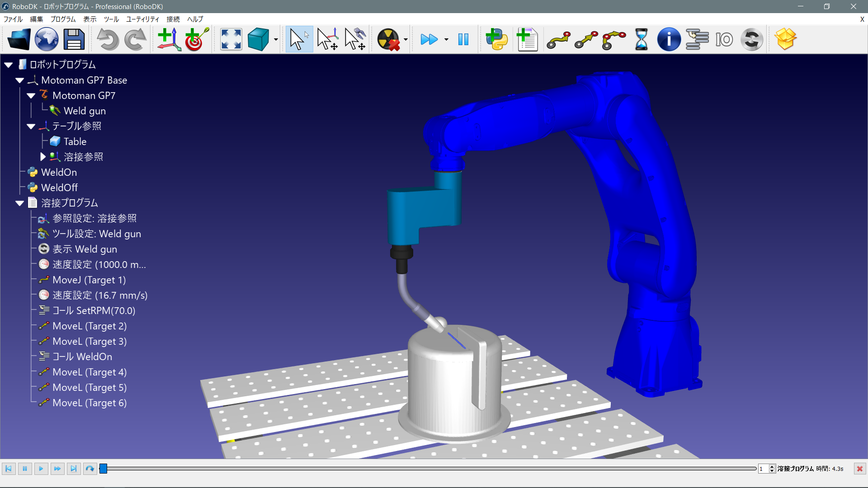This screenshot has height=488, width=868.
Task: Close the simulation timeline bar
Action: pos(860,469)
